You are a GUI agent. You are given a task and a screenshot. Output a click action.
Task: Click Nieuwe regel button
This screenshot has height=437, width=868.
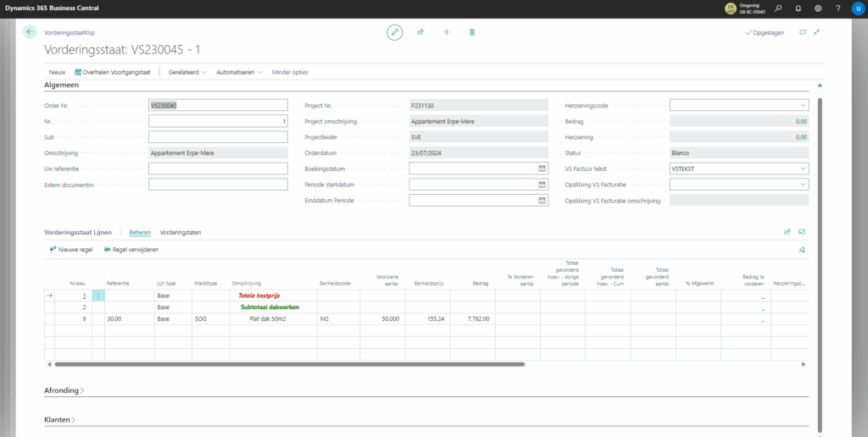pyautogui.click(x=71, y=250)
